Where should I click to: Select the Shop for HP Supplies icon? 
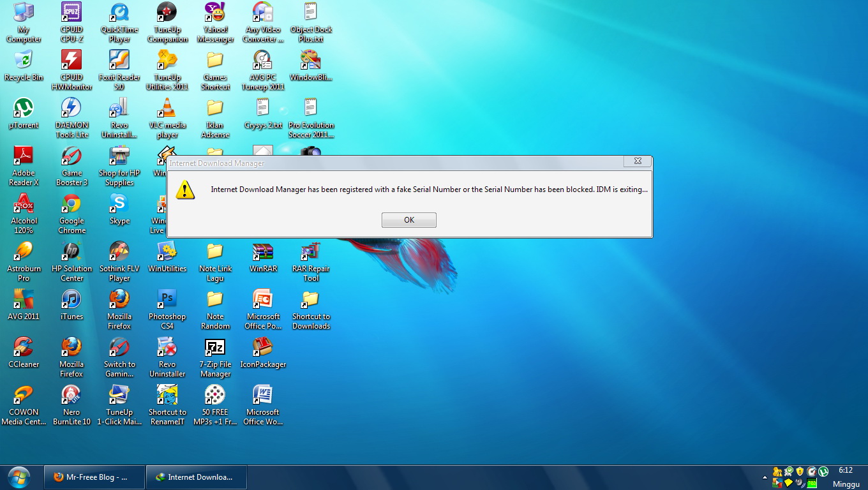[x=119, y=166]
